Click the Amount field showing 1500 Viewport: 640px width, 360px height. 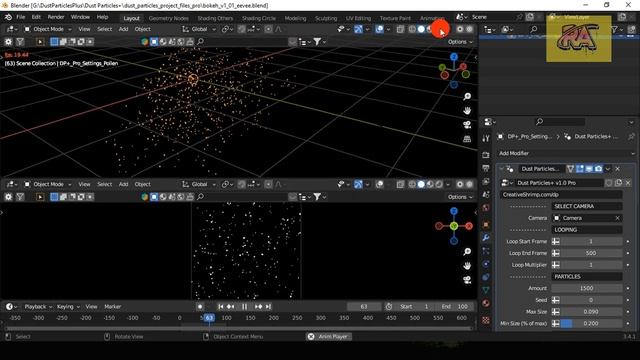(x=587, y=288)
